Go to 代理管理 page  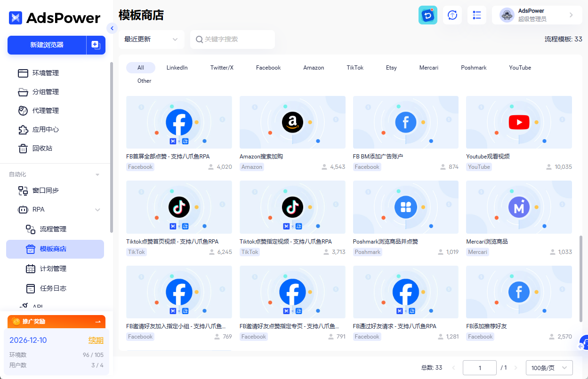45,111
